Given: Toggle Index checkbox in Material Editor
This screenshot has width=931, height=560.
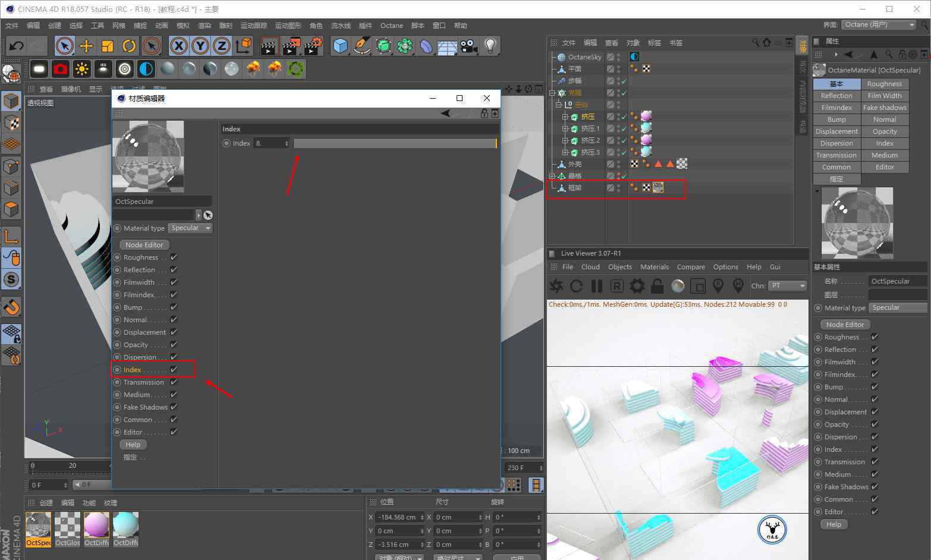Looking at the screenshot, I should (x=174, y=370).
